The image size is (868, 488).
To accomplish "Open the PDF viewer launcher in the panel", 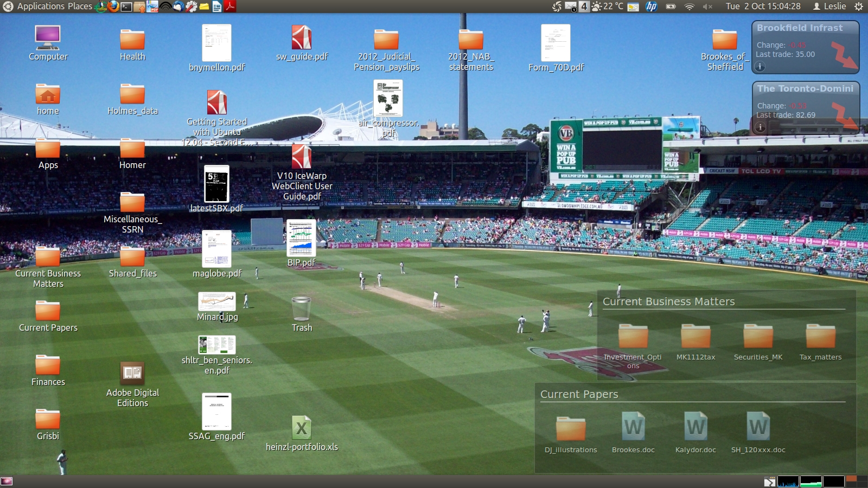I will (152, 7).
